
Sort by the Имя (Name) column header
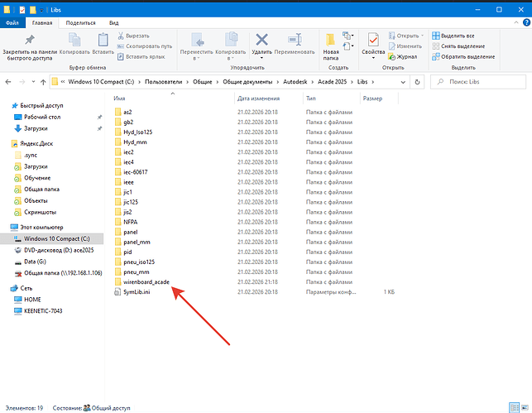[118, 98]
